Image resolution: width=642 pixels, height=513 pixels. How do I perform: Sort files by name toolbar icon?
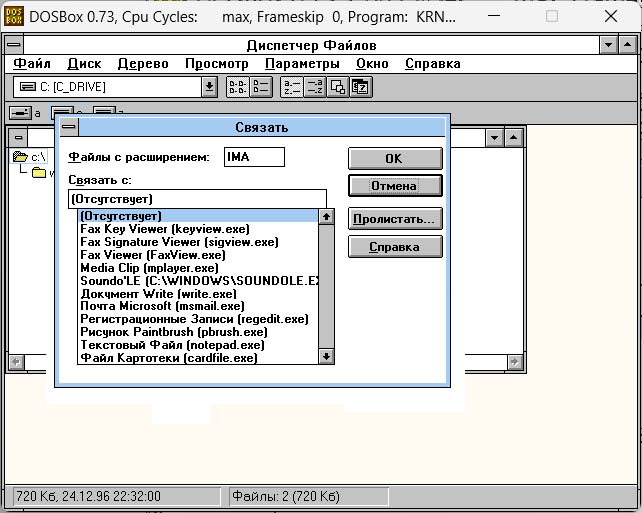click(x=292, y=87)
